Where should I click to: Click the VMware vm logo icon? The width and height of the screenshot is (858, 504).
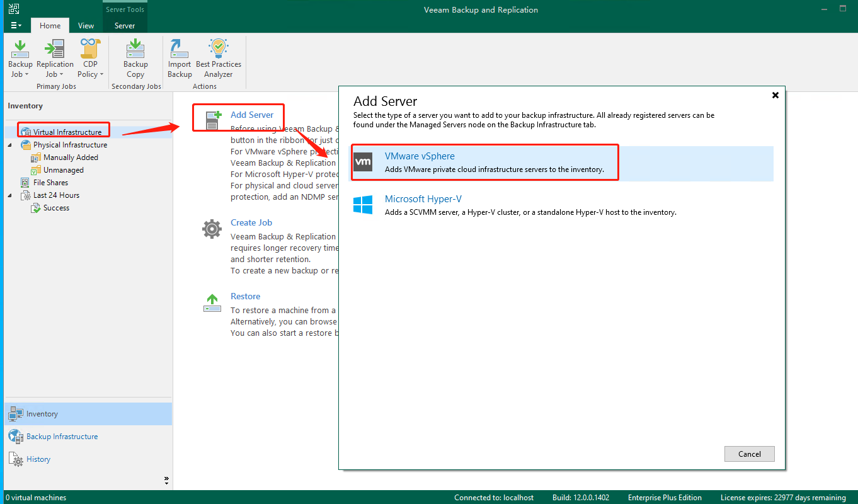[363, 162]
